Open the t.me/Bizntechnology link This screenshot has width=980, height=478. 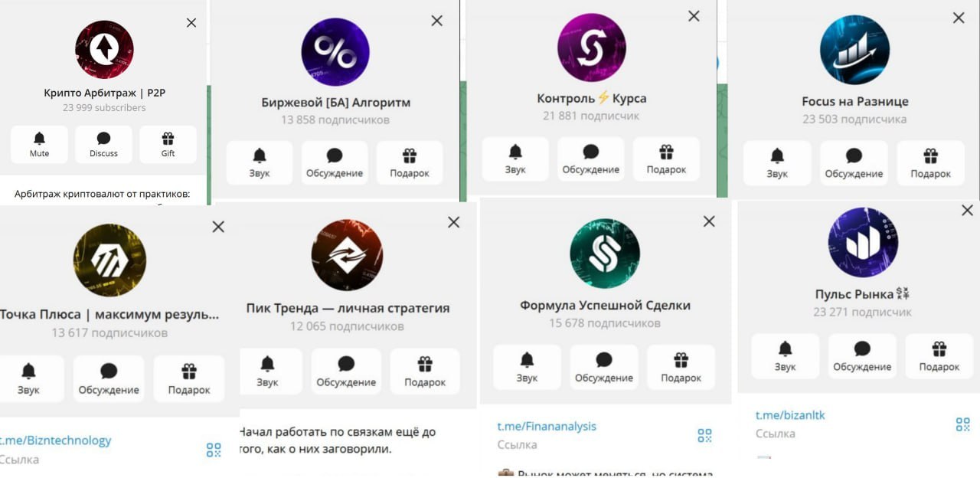(x=55, y=440)
